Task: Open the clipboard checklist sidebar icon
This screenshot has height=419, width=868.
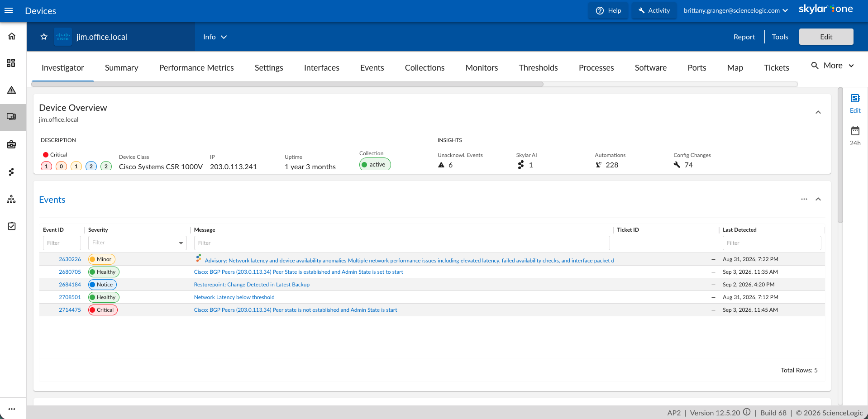Action: 12,226
